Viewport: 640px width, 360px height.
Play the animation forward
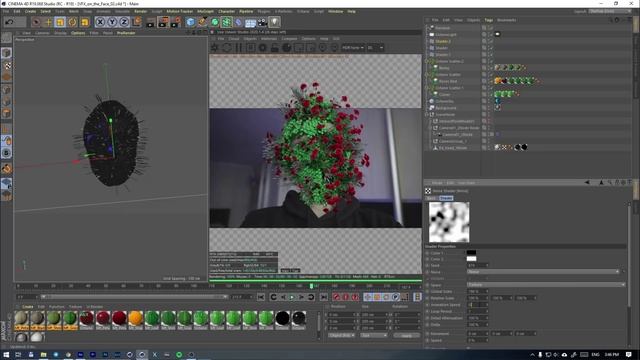pos(292,297)
